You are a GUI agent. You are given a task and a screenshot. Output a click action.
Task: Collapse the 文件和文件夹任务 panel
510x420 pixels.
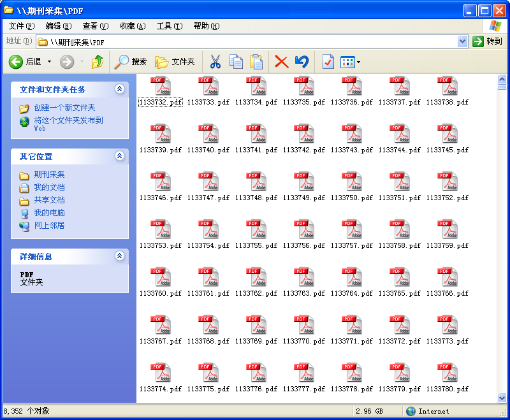click(x=119, y=89)
